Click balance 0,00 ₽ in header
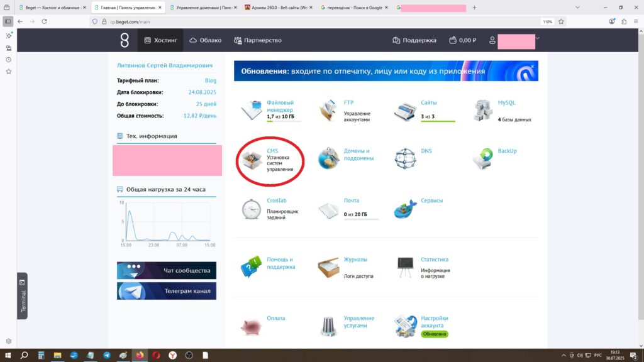The image size is (644, 362). (463, 40)
